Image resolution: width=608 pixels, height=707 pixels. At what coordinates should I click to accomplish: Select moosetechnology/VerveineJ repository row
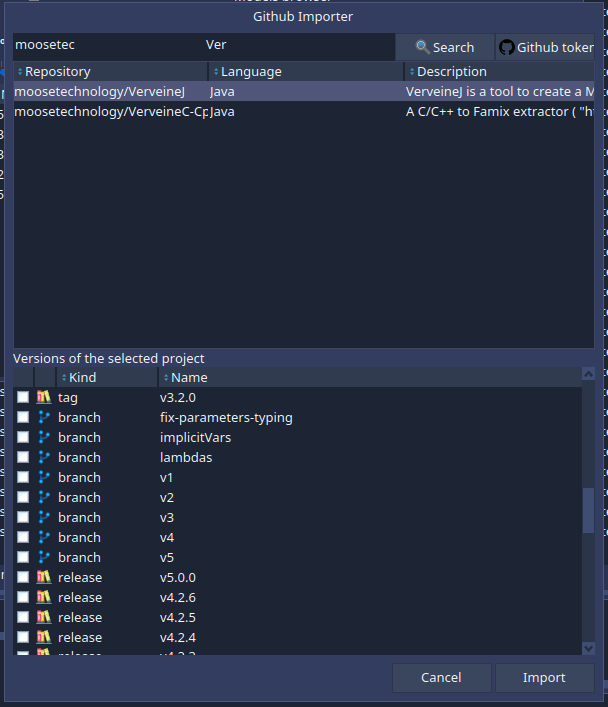[304, 92]
